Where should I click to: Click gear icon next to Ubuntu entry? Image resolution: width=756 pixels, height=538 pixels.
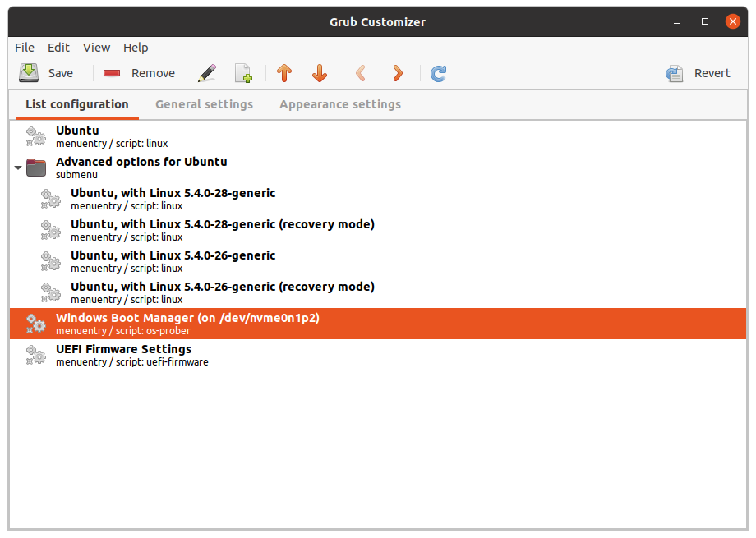pos(35,136)
